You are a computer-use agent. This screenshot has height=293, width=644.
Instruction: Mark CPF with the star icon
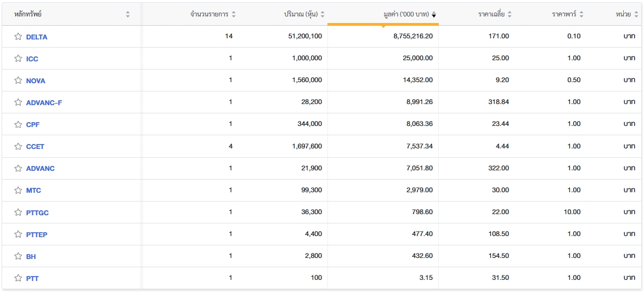(18, 124)
